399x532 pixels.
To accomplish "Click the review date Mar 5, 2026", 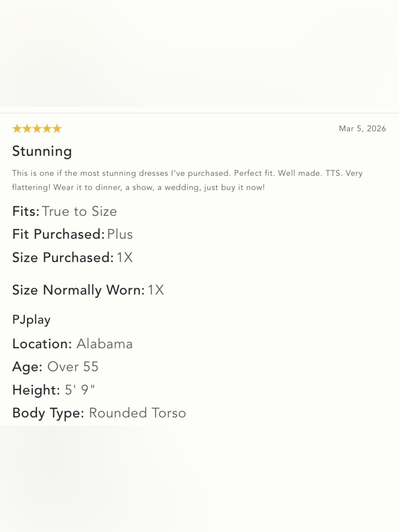I will (x=362, y=129).
